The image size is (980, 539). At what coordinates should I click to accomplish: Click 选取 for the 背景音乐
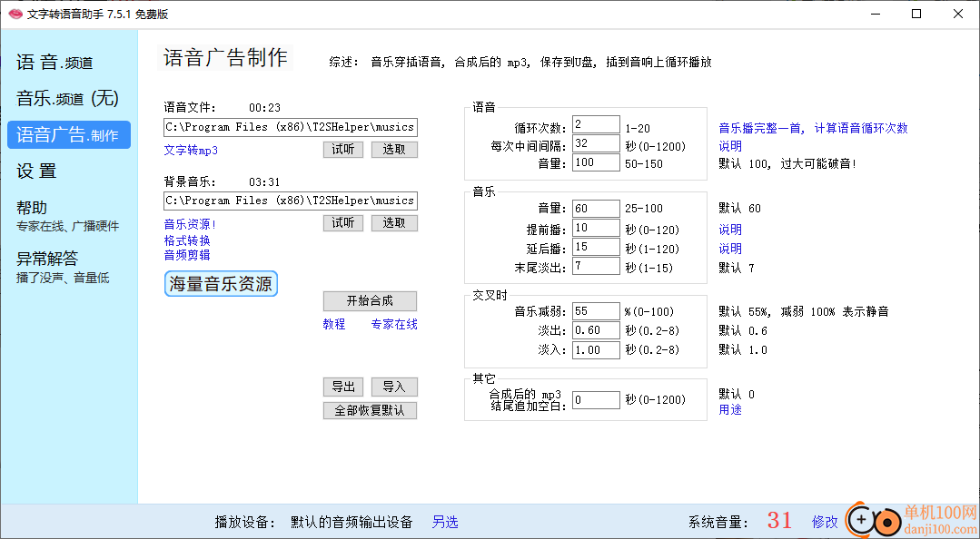coord(394,223)
